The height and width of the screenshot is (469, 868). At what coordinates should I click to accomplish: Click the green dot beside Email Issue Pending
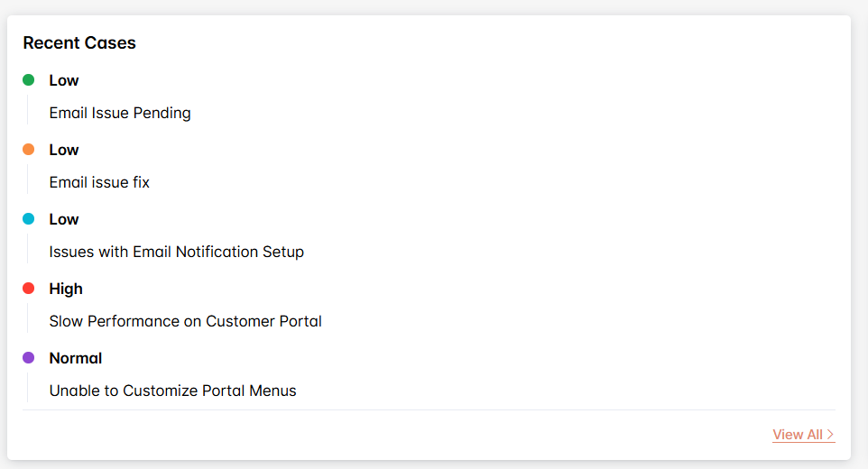pyautogui.click(x=28, y=80)
